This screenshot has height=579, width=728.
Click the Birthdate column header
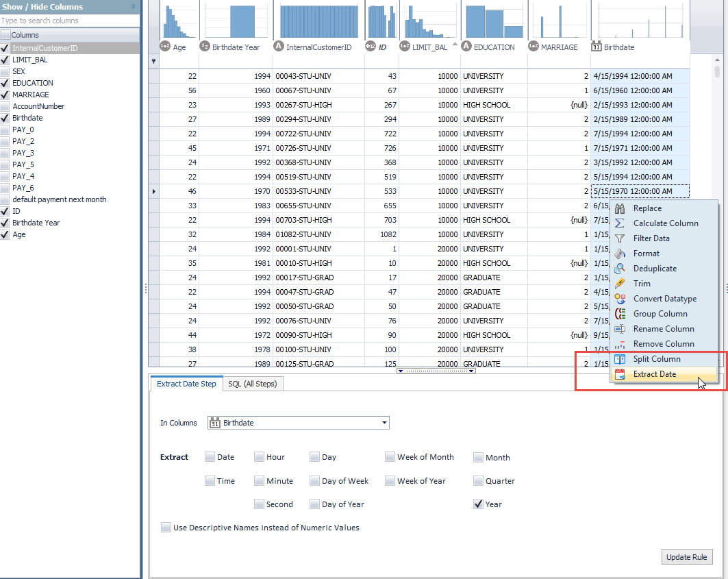tap(640, 47)
